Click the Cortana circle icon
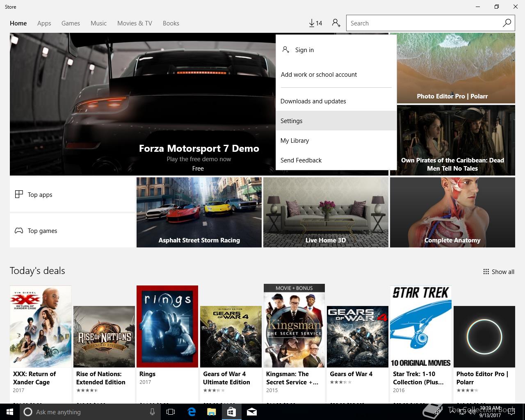 click(27, 412)
